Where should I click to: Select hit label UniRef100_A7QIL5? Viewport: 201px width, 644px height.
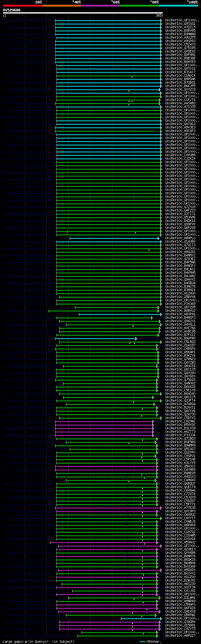tap(180, 27)
